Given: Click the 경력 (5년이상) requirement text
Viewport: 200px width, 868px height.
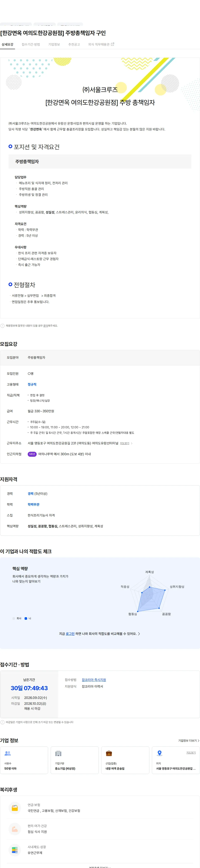Looking at the screenshot, I should pos(37,494).
